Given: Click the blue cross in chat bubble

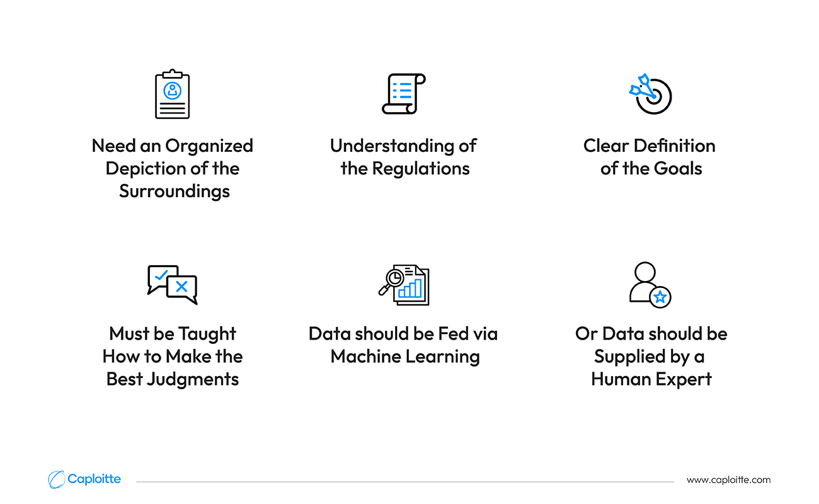Looking at the screenshot, I should [181, 287].
